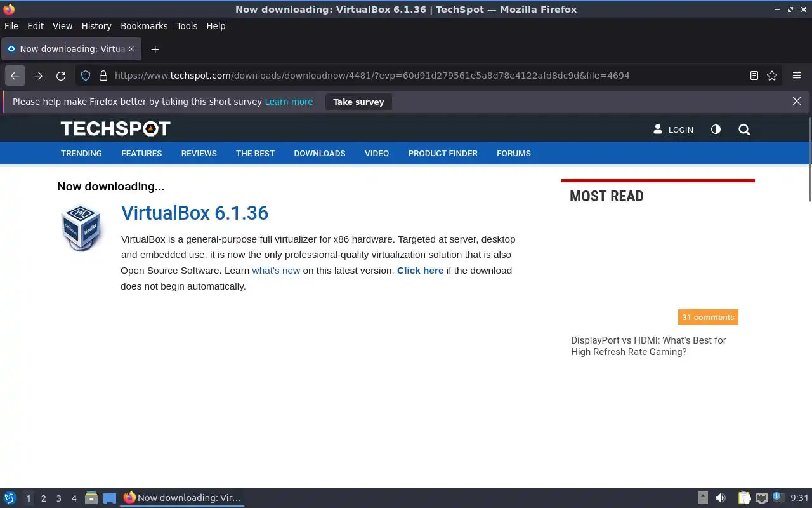Open the 31 comments badge
Screen dimensions: 812x508
(x=708, y=317)
